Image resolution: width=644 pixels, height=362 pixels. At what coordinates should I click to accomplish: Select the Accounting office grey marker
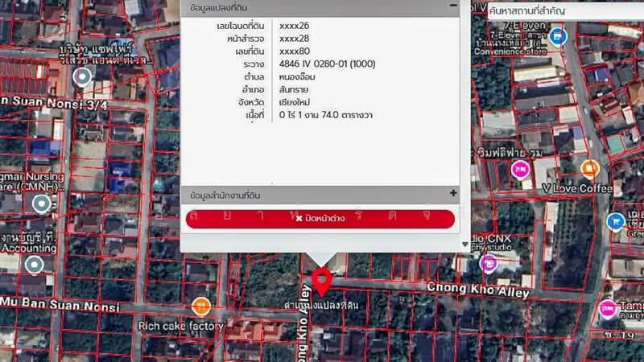[34, 264]
